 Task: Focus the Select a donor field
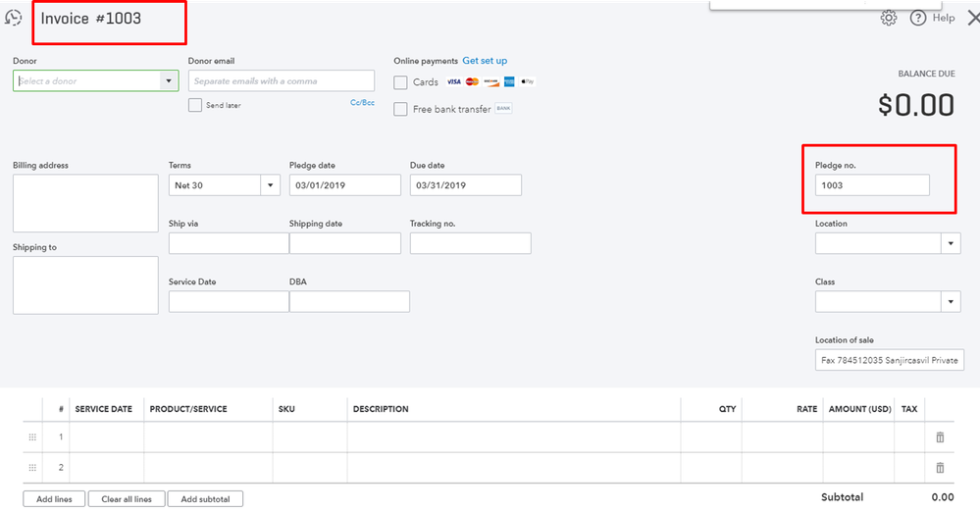(x=87, y=80)
